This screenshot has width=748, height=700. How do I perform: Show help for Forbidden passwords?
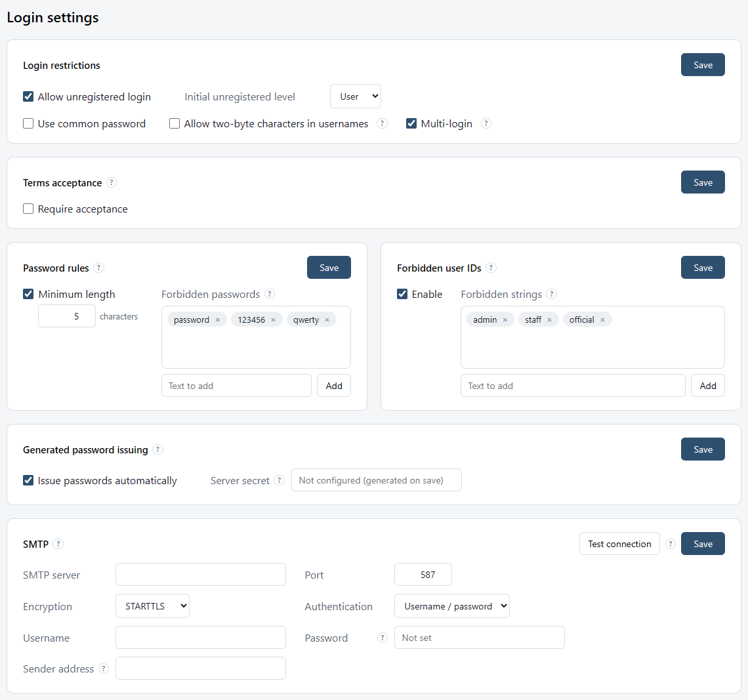[x=270, y=294]
